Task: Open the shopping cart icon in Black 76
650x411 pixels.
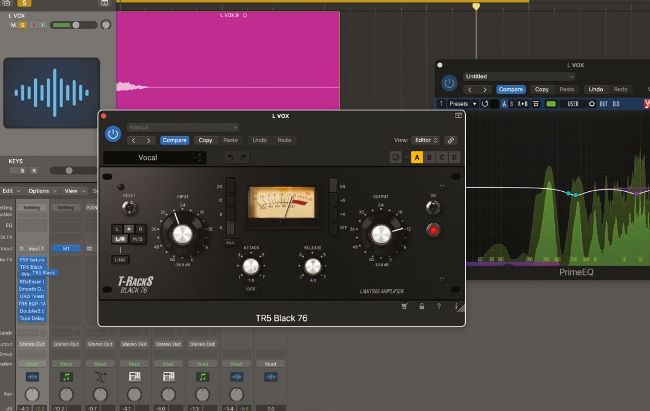Action: 402,306
